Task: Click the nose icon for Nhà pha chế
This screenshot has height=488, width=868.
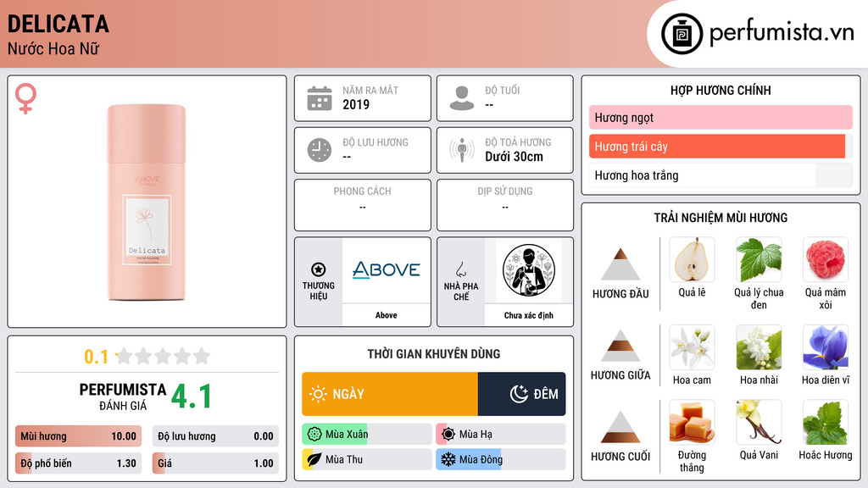Action: [x=461, y=269]
